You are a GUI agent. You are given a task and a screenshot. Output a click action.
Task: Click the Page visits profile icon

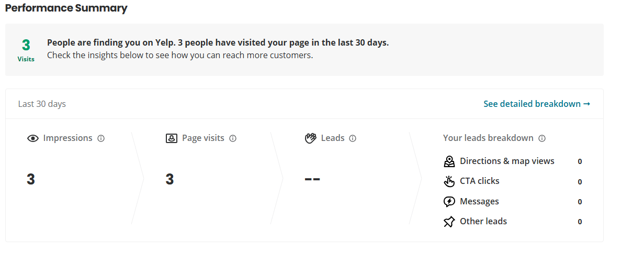(x=171, y=138)
